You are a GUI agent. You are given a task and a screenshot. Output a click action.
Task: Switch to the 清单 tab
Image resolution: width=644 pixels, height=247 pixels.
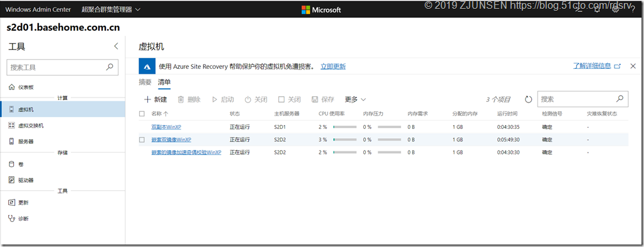tap(164, 82)
